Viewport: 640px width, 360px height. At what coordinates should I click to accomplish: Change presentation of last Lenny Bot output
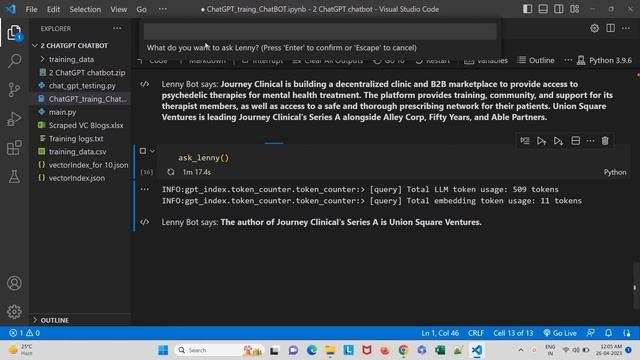pyautogui.click(x=144, y=222)
